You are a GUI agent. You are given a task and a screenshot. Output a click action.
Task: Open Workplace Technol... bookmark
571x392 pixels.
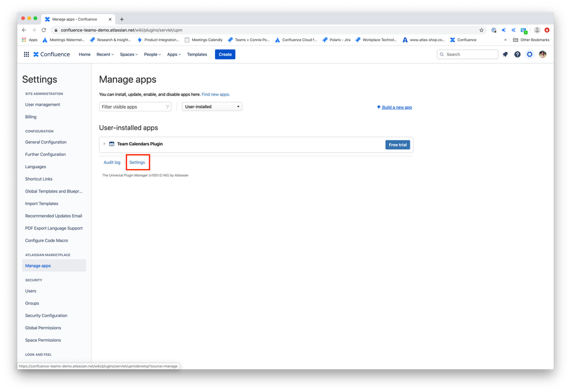tap(376, 40)
